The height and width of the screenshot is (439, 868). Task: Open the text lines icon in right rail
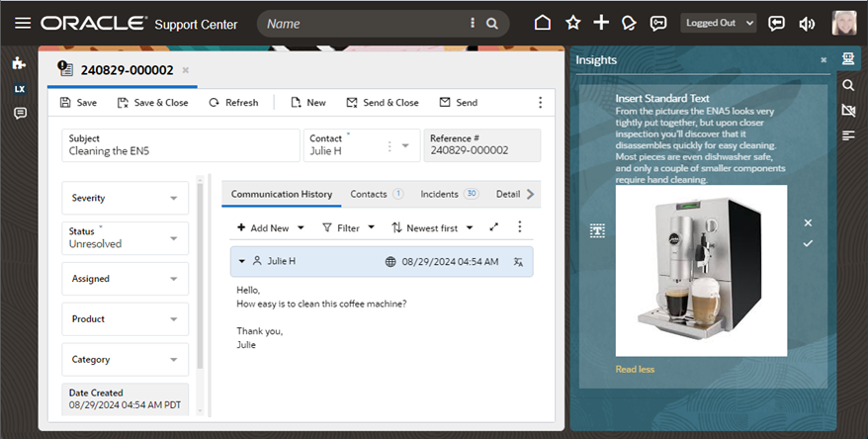pos(848,135)
